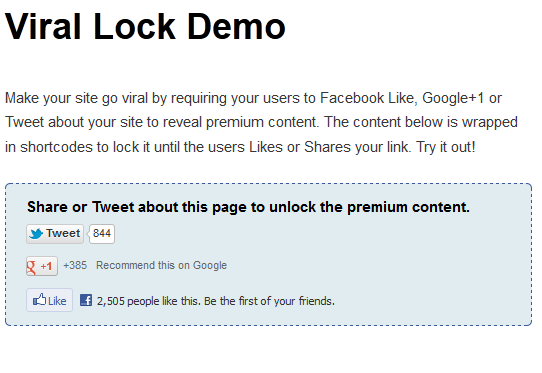The image size is (542, 373).
Task: Open the 844 tweet count bubble
Action: [102, 234]
